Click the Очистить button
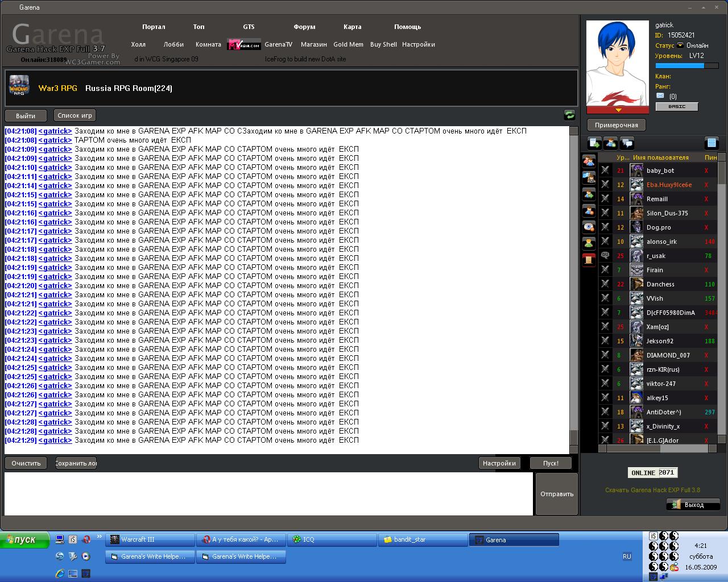This screenshot has height=582, width=728. pos(26,463)
